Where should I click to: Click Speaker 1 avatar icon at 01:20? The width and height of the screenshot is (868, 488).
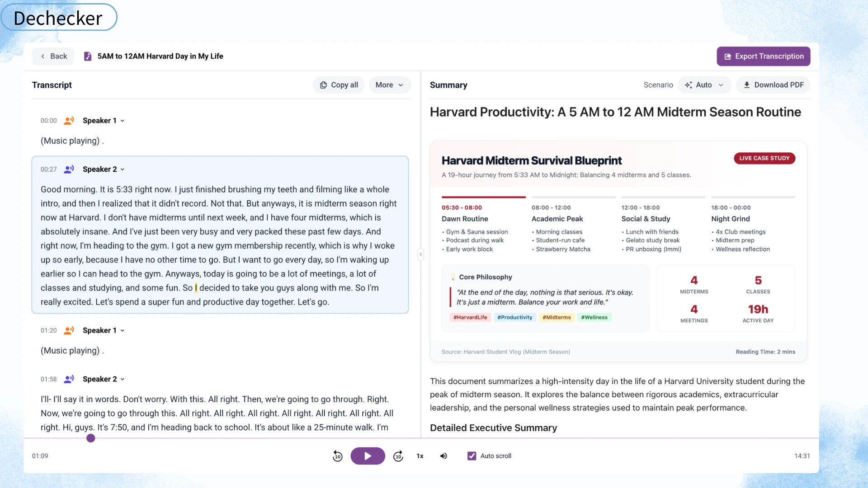click(x=69, y=330)
